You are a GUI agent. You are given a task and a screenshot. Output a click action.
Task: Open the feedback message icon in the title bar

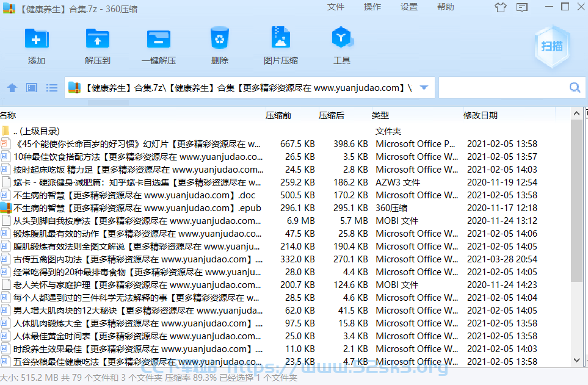(x=521, y=7)
